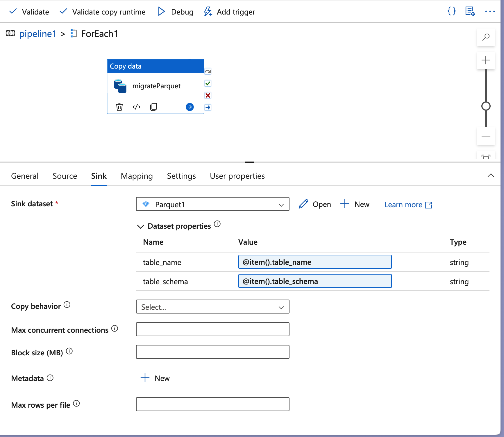Switch to the General tab
Viewport: 504px width, 437px height.
point(25,176)
